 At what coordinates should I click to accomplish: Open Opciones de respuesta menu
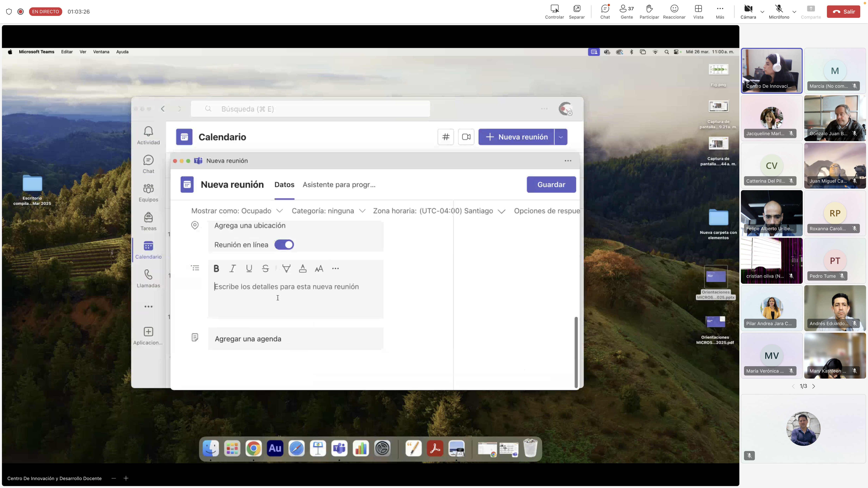pyautogui.click(x=547, y=211)
